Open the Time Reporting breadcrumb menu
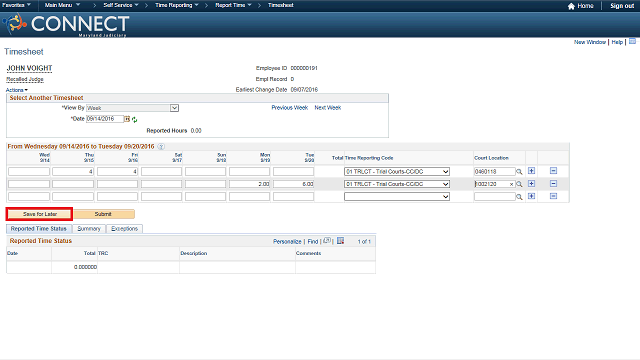Image resolution: width=640 pixels, height=360 pixels. (176, 5)
